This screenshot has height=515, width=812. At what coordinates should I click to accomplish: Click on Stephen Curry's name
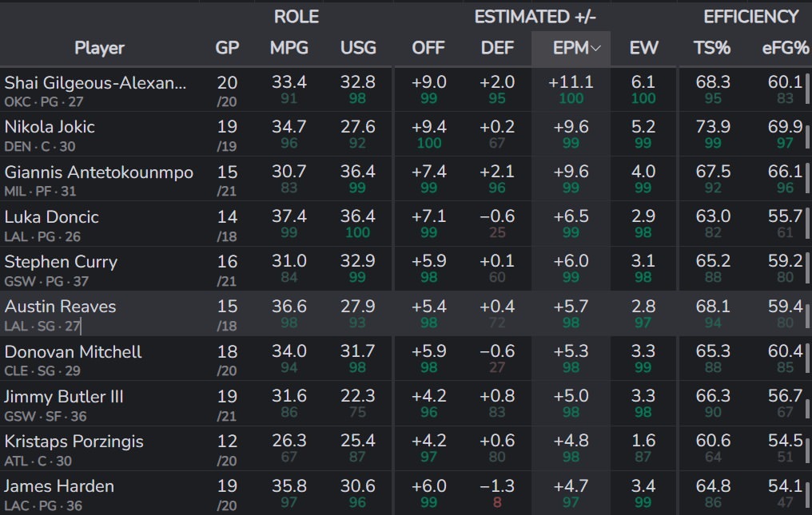61,262
